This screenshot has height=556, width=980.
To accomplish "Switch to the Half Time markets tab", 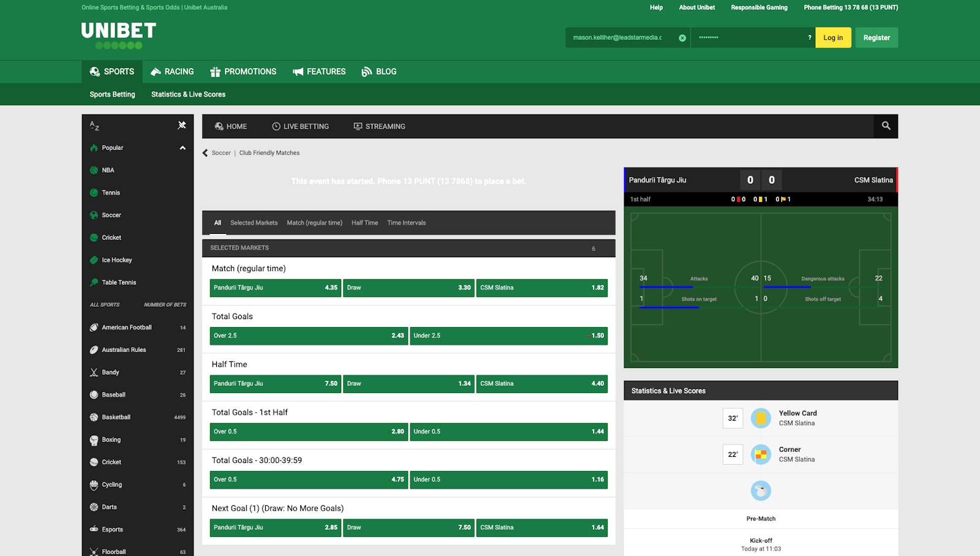I will (365, 222).
